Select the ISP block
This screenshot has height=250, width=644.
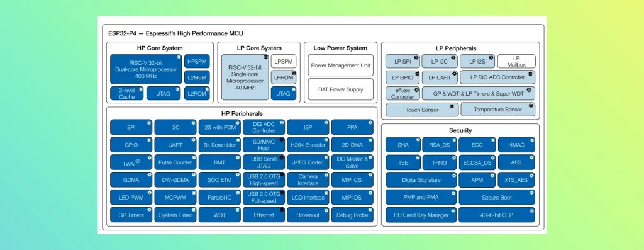(x=308, y=127)
